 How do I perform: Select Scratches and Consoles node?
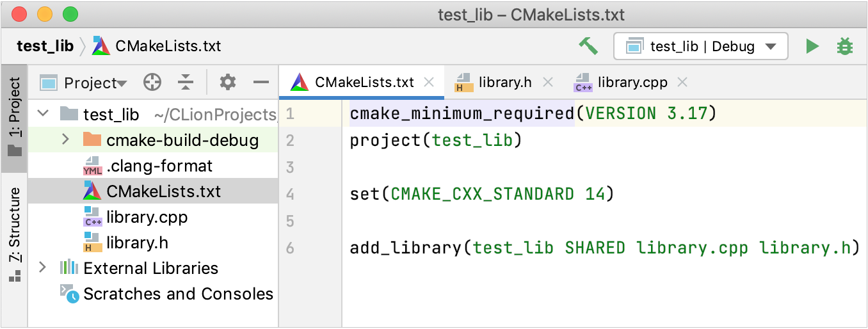coord(179,294)
